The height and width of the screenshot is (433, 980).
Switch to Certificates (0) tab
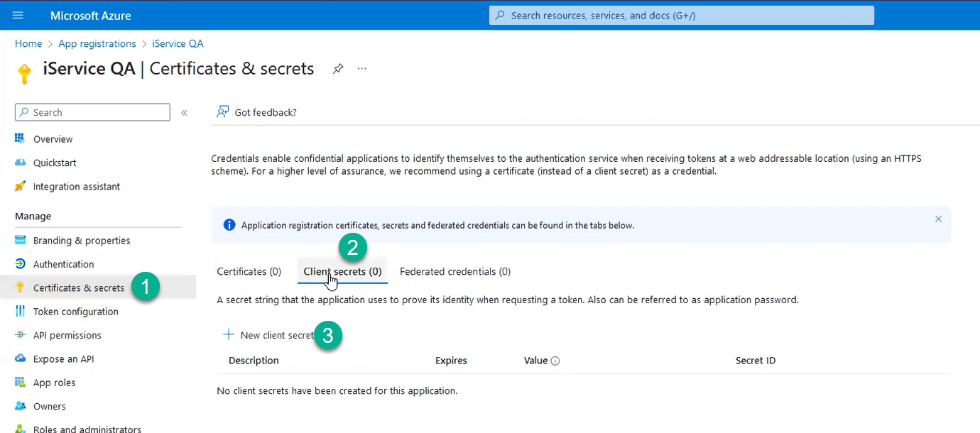coord(249,271)
